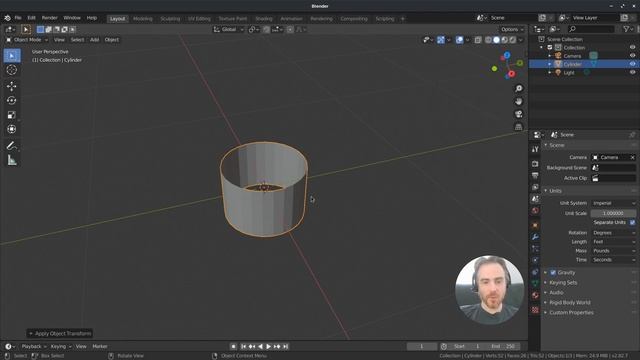Open the World properties tab

pos(535,211)
